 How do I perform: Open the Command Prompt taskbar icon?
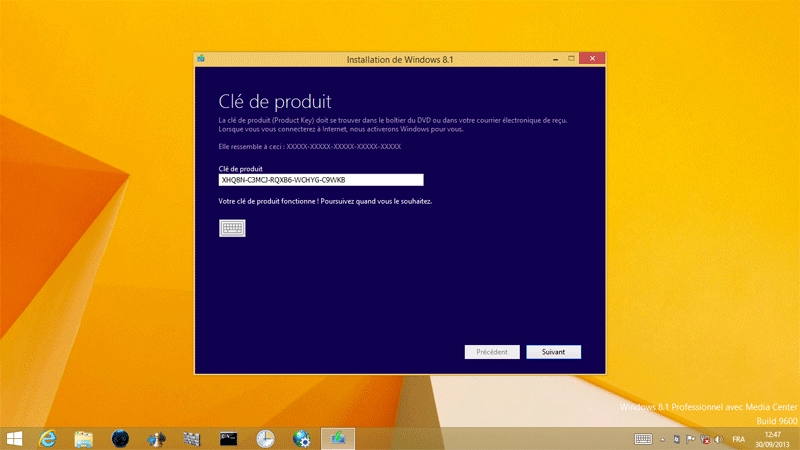[x=229, y=438]
